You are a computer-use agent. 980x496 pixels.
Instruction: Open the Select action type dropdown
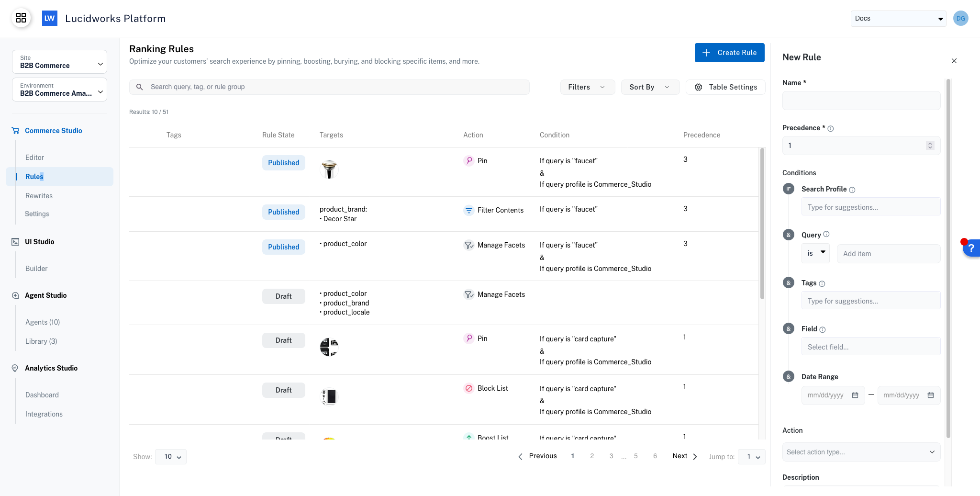861,452
